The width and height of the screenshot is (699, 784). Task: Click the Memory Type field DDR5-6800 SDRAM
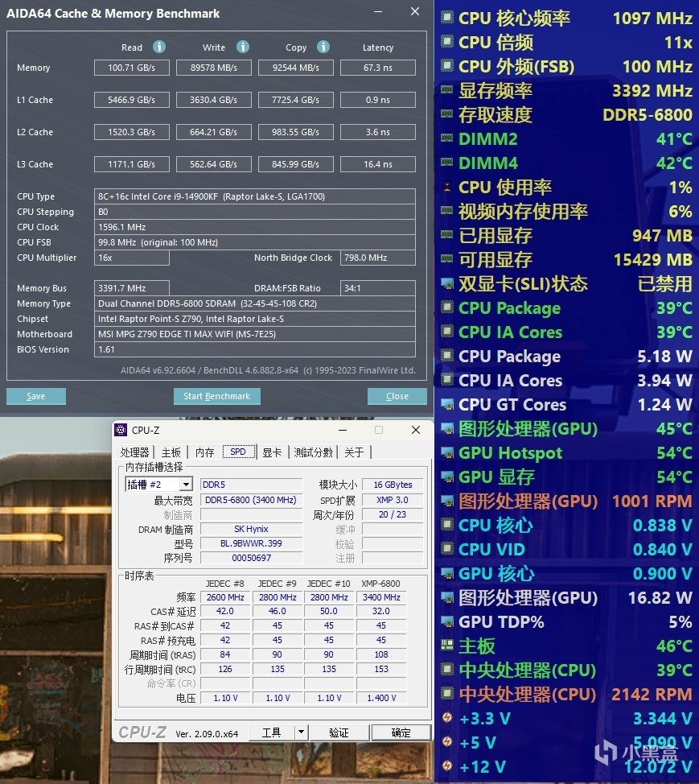pyautogui.click(x=255, y=303)
